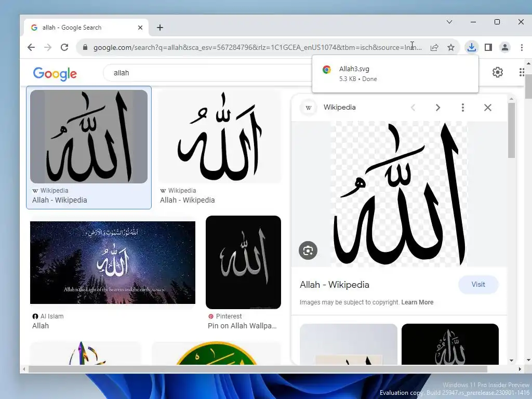This screenshot has height=399, width=532.
Task: Share this page via address bar icon
Action: (x=434, y=47)
